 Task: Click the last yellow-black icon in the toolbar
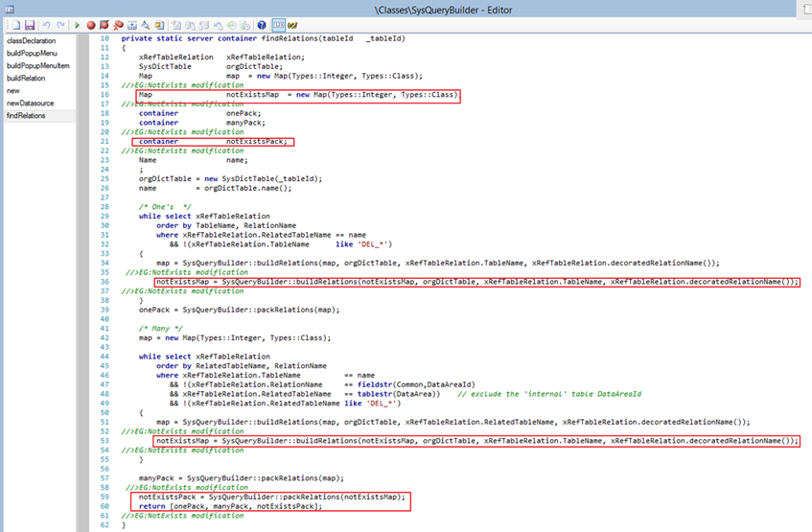292,24
